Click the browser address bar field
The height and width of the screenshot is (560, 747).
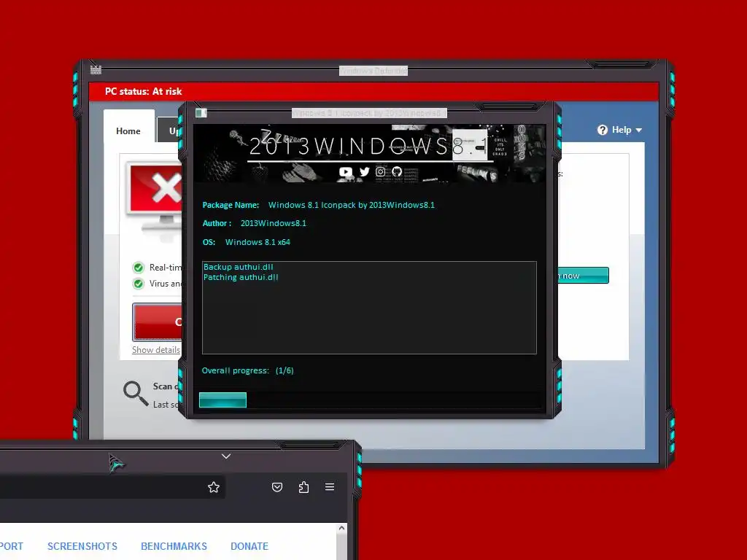click(112, 487)
